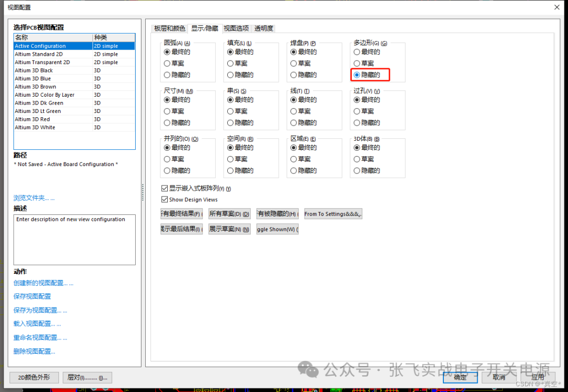Switch to the 板层和颜色 tab
568x392 pixels.
pos(168,28)
